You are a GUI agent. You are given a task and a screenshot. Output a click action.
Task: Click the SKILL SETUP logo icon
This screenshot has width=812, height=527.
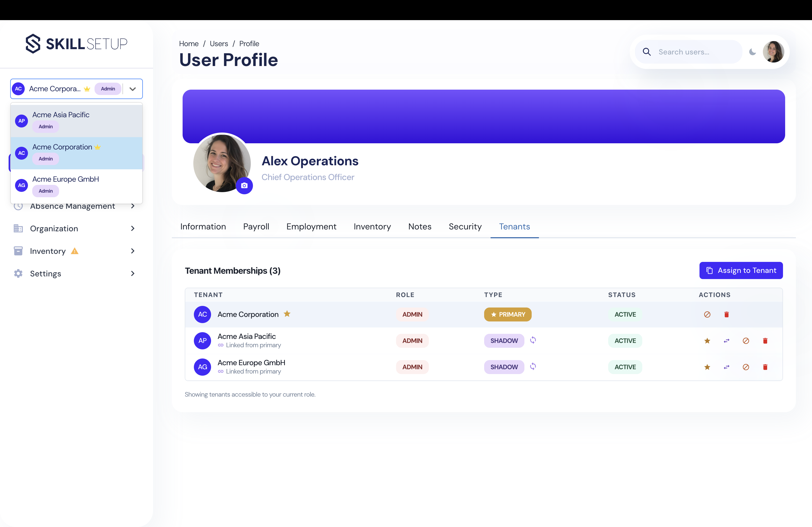point(33,44)
